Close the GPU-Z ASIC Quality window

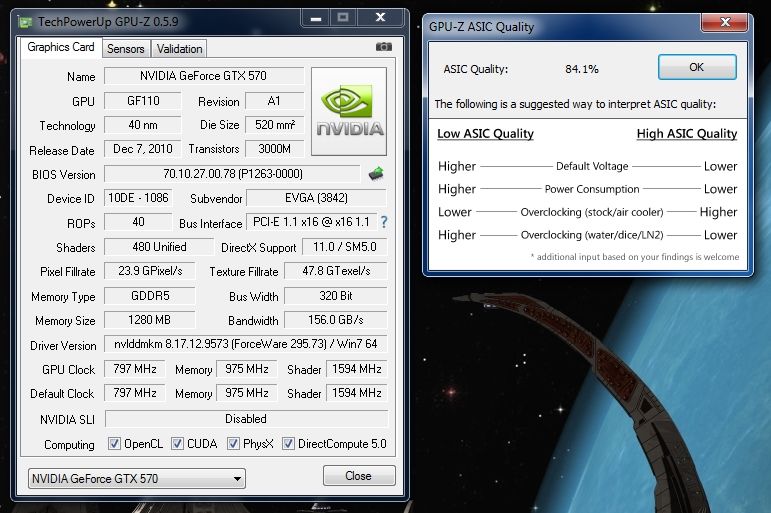click(724, 22)
